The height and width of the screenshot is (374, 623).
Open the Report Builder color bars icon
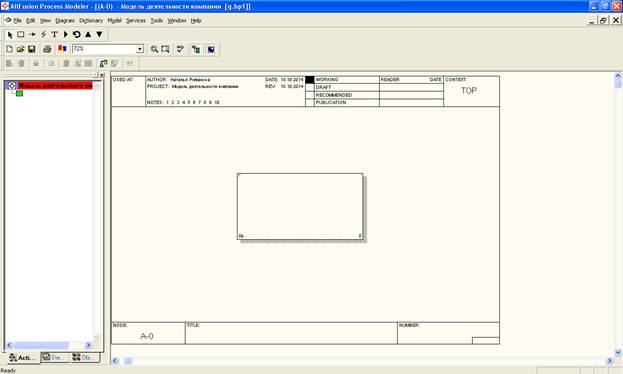pos(62,48)
